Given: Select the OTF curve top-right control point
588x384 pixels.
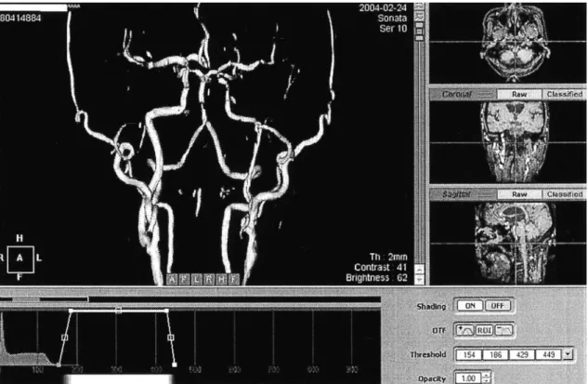Looking at the screenshot, I should [166, 311].
